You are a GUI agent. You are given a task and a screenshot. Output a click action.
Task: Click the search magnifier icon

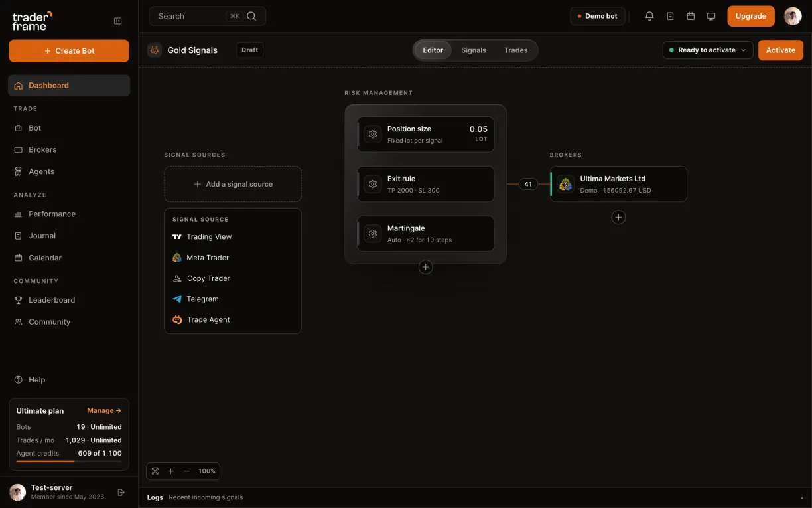point(251,16)
